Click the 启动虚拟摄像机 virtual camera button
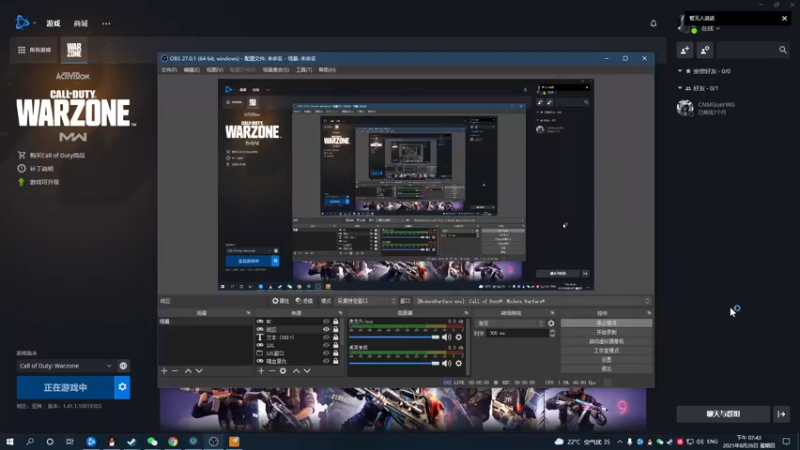The height and width of the screenshot is (450, 800). tap(606, 341)
